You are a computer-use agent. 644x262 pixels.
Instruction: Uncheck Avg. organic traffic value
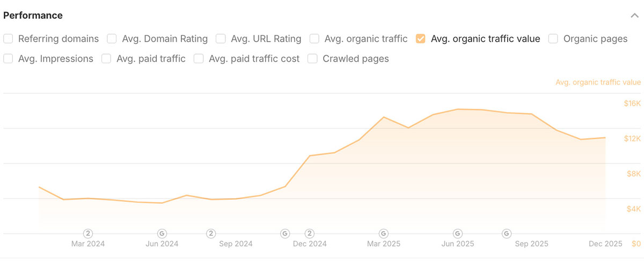pyautogui.click(x=421, y=39)
